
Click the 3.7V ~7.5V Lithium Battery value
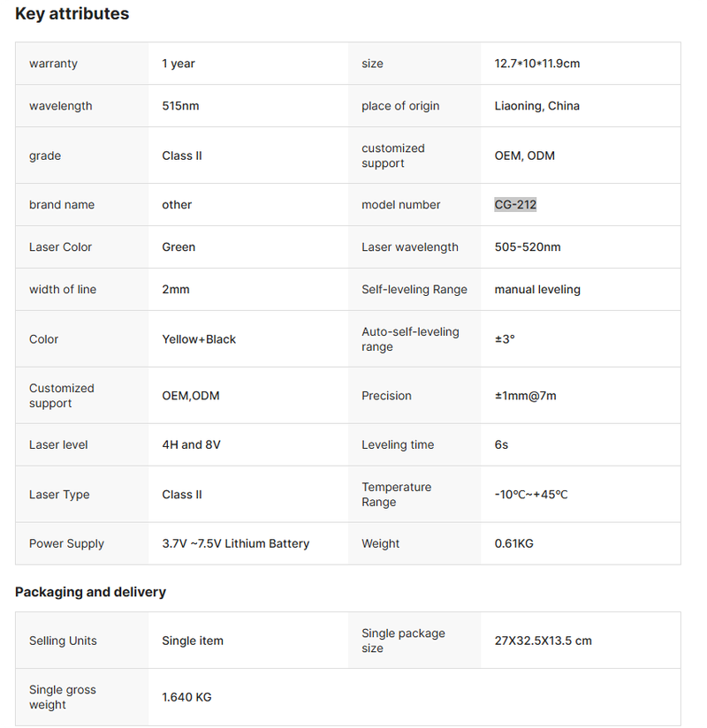235,544
